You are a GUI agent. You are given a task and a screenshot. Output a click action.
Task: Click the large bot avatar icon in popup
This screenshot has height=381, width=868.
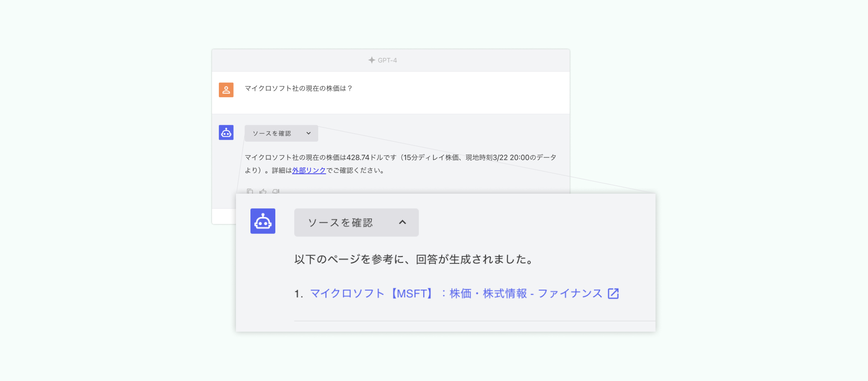point(263,221)
